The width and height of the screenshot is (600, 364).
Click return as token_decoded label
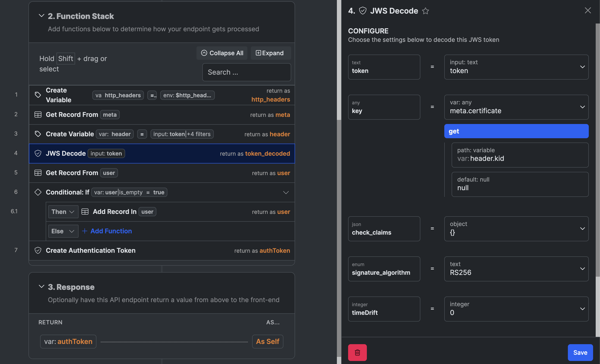255,153
